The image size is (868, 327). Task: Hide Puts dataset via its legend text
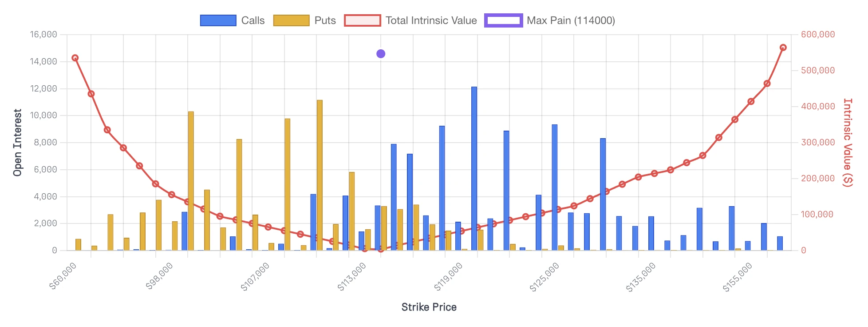pos(325,20)
